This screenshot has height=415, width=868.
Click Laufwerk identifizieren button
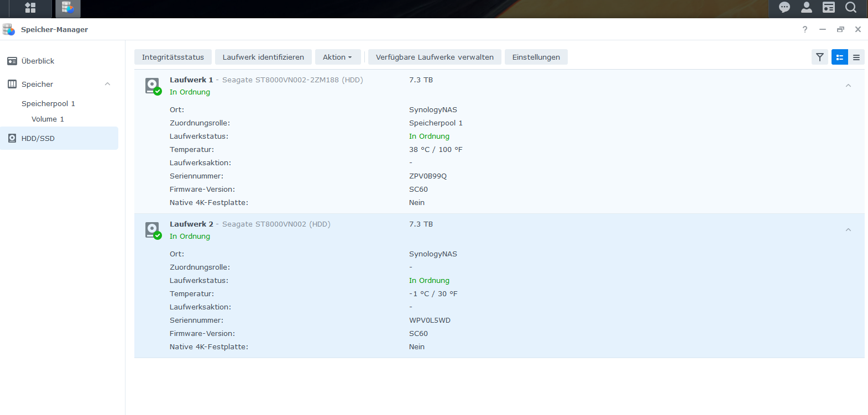pos(263,57)
